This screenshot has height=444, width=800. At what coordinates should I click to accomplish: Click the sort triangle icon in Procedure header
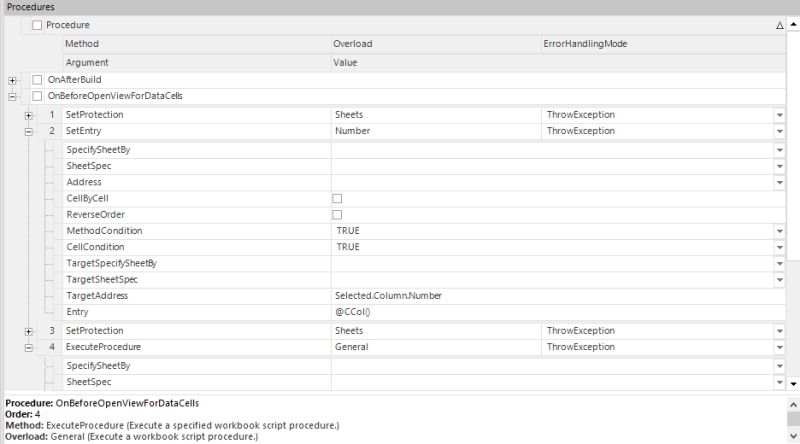click(780, 25)
